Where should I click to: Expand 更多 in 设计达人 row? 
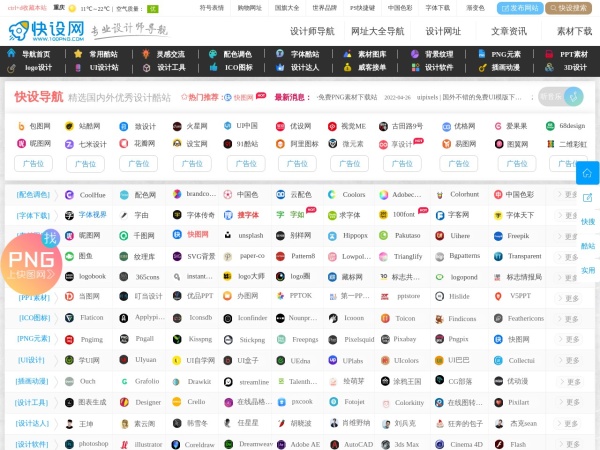(569, 423)
